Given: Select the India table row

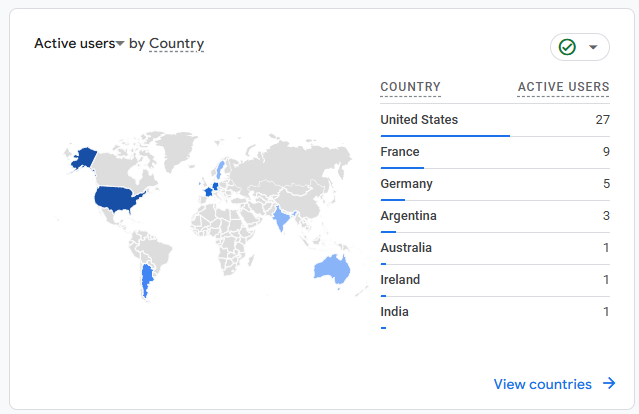Looking at the screenshot, I should (x=494, y=312).
